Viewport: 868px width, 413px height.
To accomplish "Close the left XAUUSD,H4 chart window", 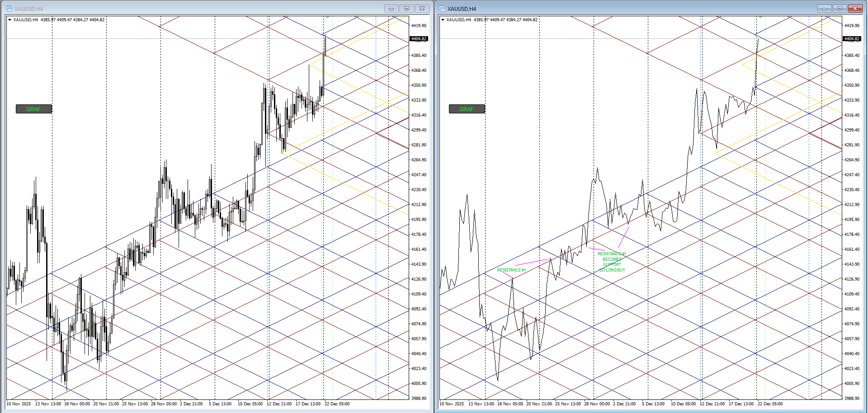I will [x=422, y=9].
